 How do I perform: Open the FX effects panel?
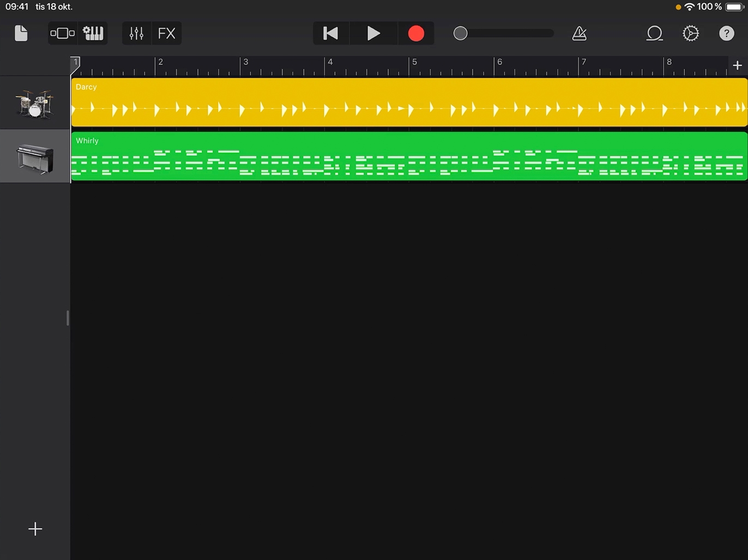click(x=167, y=33)
